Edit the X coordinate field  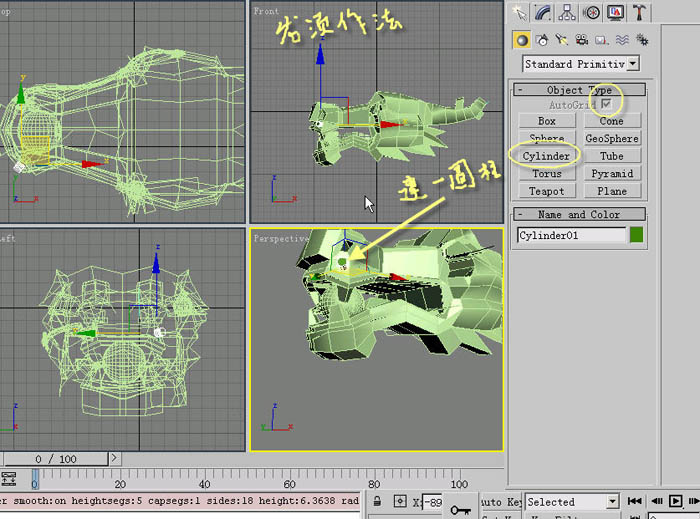433,502
